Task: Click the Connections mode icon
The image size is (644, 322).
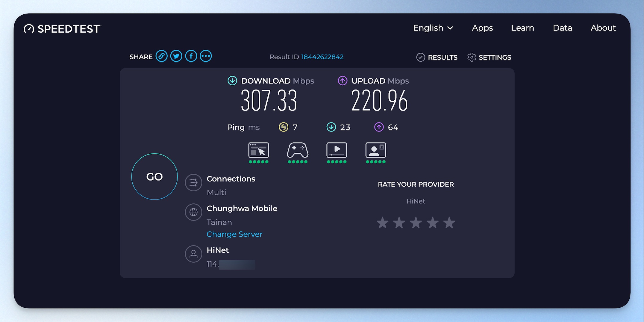Action: pos(193,182)
